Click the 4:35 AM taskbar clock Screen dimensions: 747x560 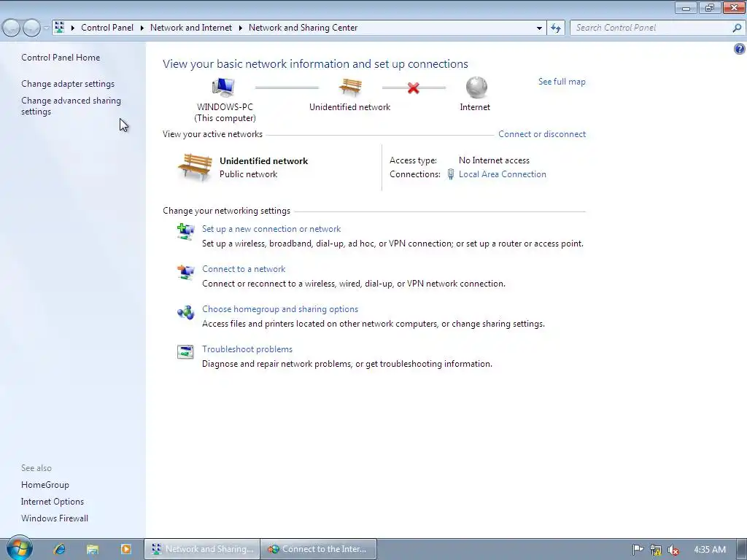pyautogui.click(x=710, y=550)
